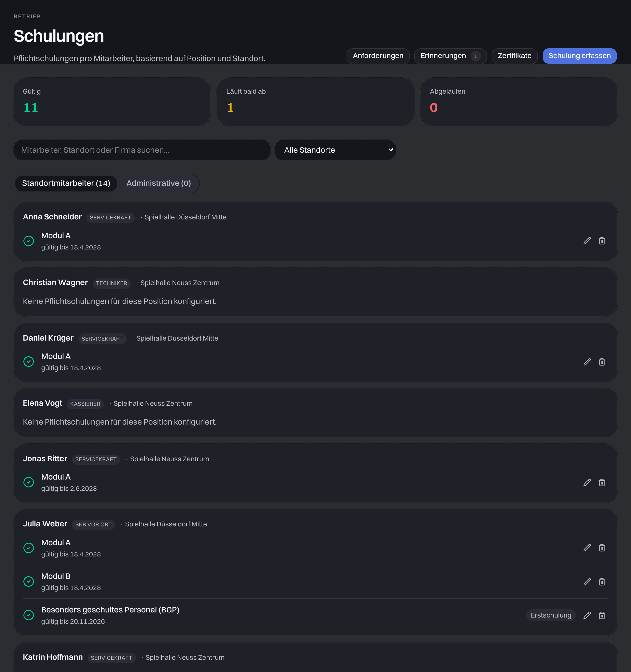The height and width of the screenshot is (672, 631).
Task: Click Schulung erfassen to record training
Action: coord(580,56)
